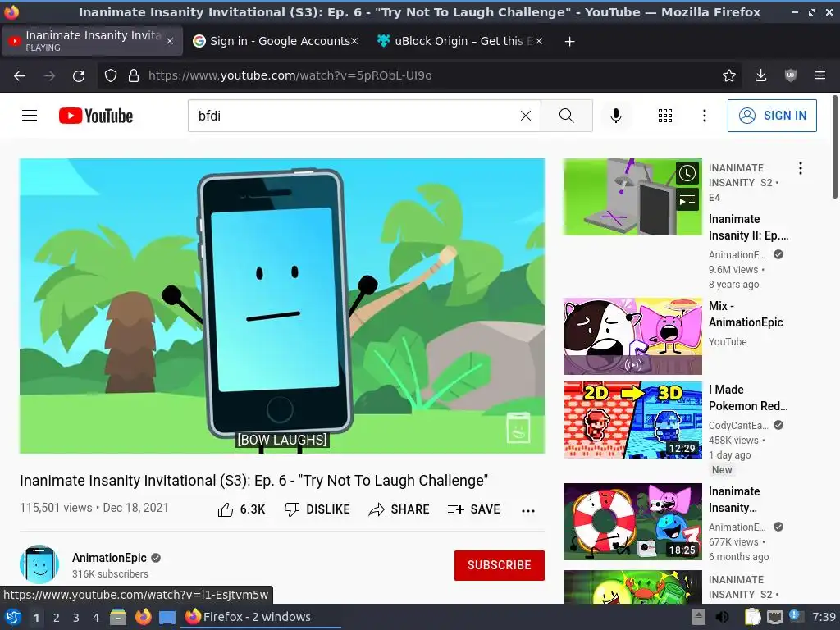
Task: Open the YouTube guide hamburger menu
Action: [x=30, y=115]
